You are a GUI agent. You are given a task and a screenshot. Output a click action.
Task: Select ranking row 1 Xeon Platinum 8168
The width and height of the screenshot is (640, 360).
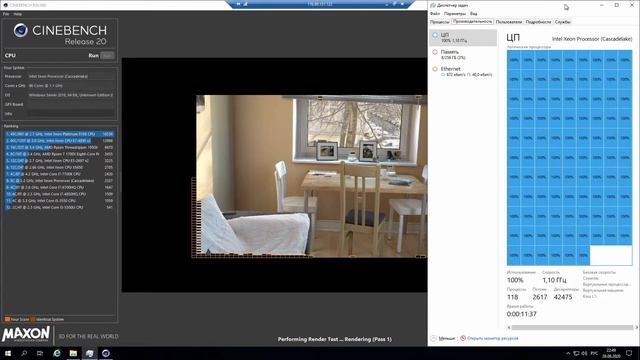point(59,134)
